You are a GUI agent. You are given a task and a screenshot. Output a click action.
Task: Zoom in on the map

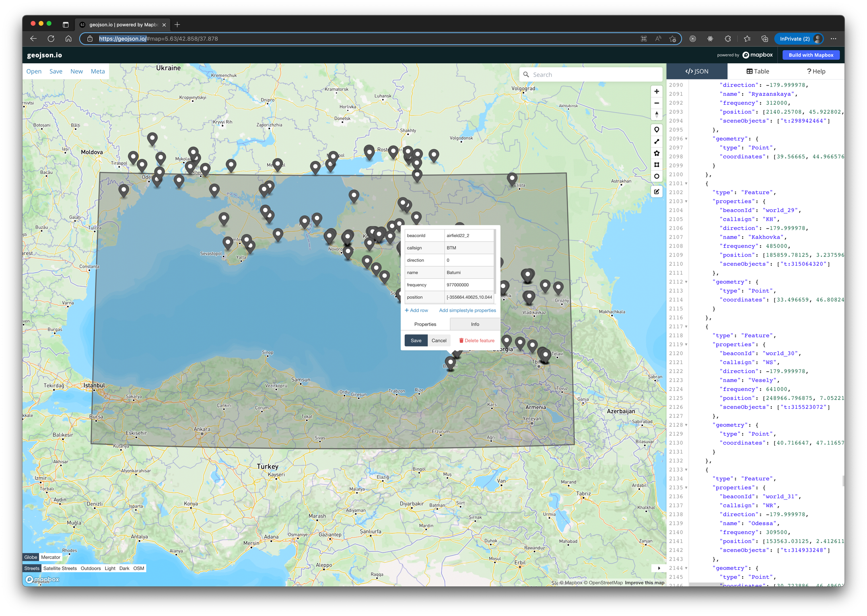pos(657,91)
